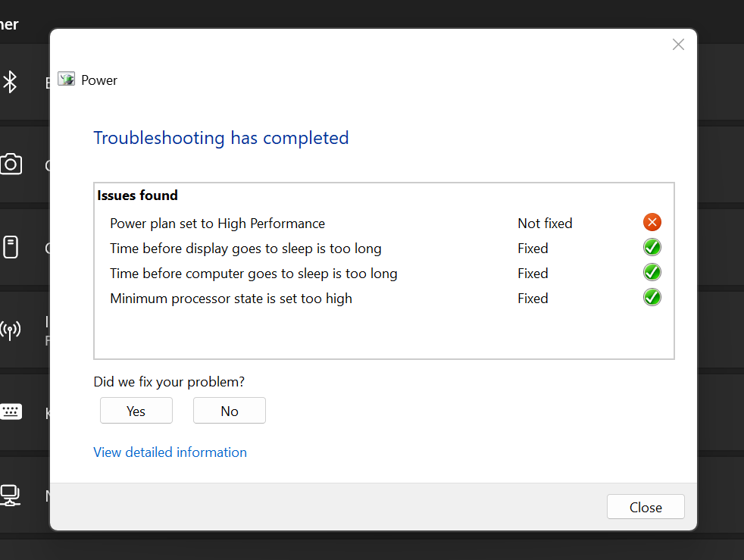The width and height of the screenshot is (744, 560).
Task: Click the Bluetooth icon in background sidebar
Action: click(x=10, y=82)
